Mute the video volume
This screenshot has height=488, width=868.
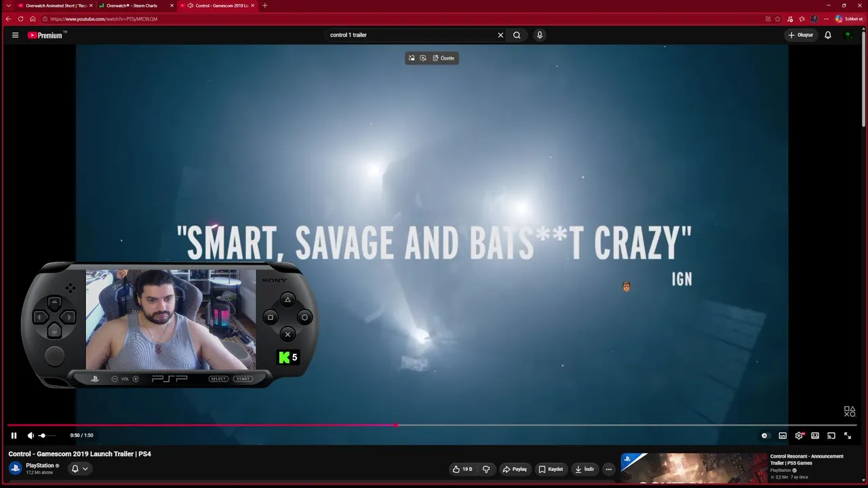click(x=31, y=436)
